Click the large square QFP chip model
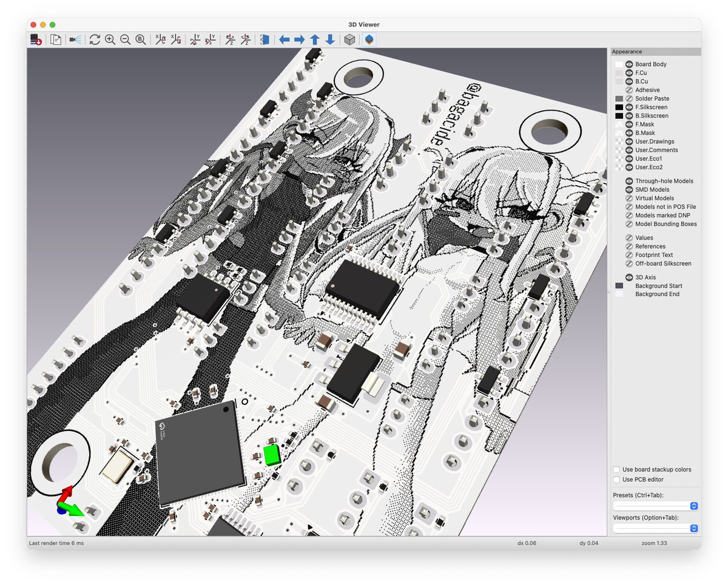 [200, 453]
